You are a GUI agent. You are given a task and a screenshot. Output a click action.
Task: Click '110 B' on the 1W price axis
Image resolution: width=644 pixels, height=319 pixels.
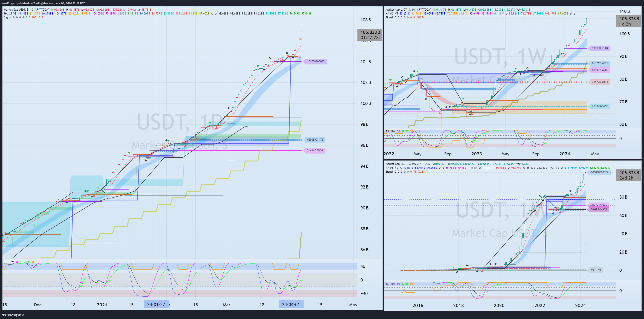point(624,11)
